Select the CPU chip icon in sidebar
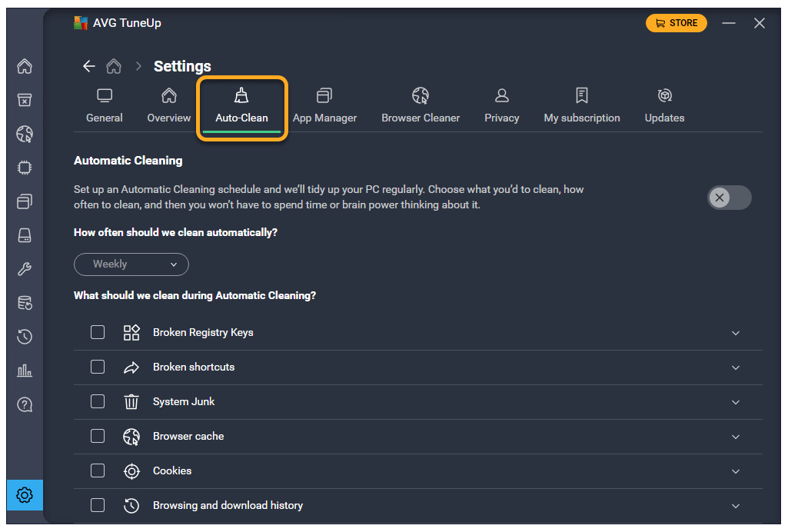 point(25,168)
